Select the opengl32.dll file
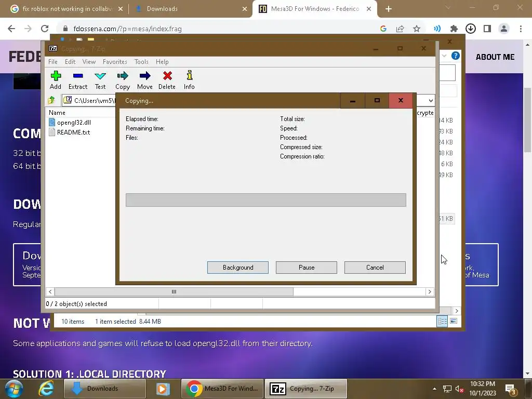 coord(70,123)
